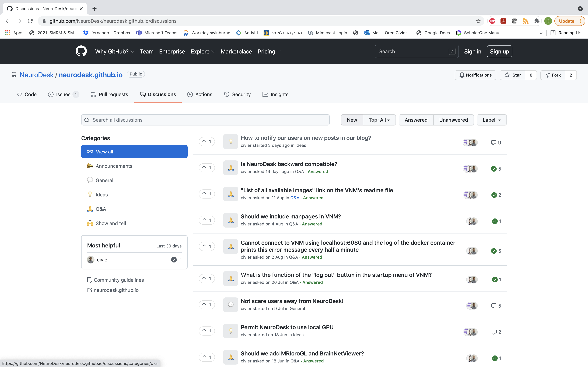Click the Ideas lightbulb category icon
The image size is (588, 367).
[x=90, y=194]
